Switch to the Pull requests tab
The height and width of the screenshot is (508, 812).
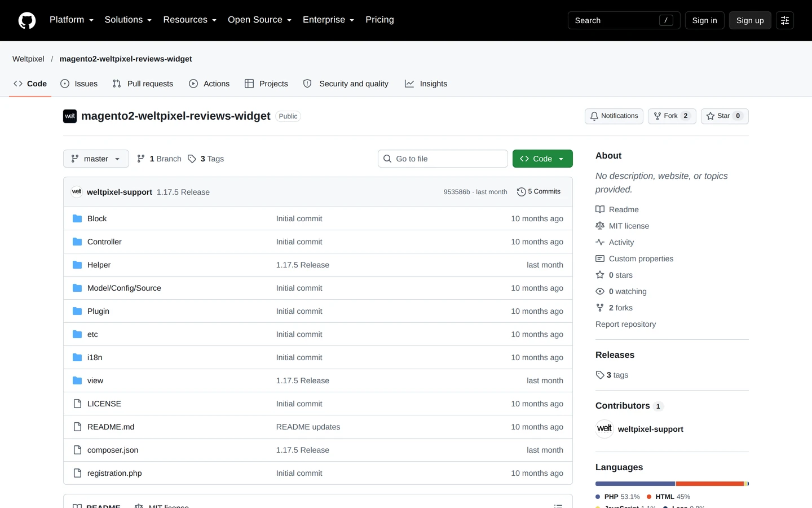[x=143, y=84]
